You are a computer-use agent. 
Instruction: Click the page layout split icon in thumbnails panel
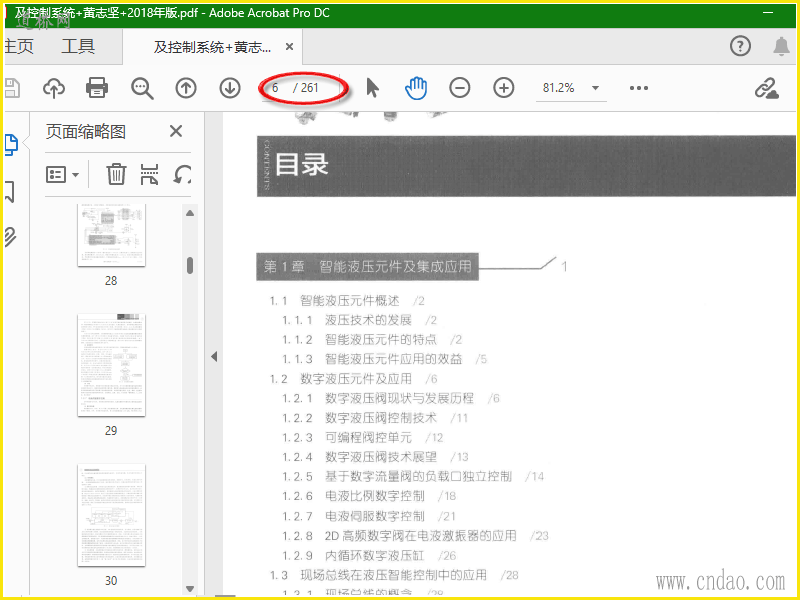point(149,174)
